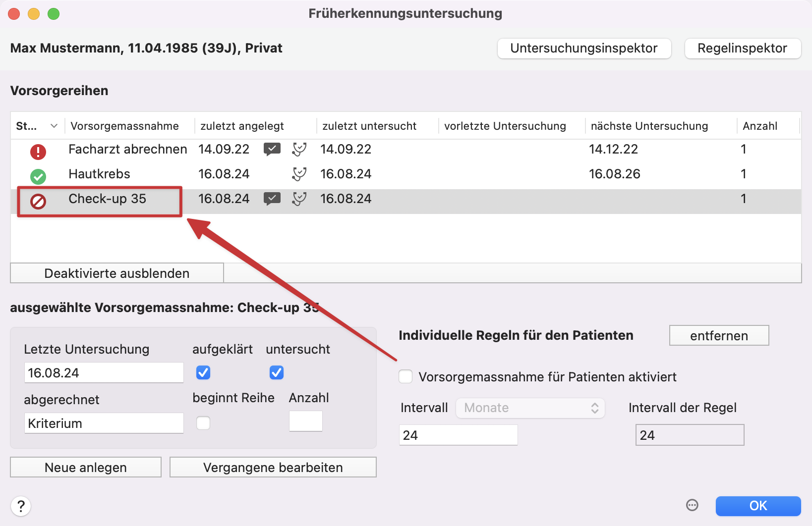Sort by vorletzte Untersuchung column header
This screenshot has width=812, height=526.
[x=505, y=126]
